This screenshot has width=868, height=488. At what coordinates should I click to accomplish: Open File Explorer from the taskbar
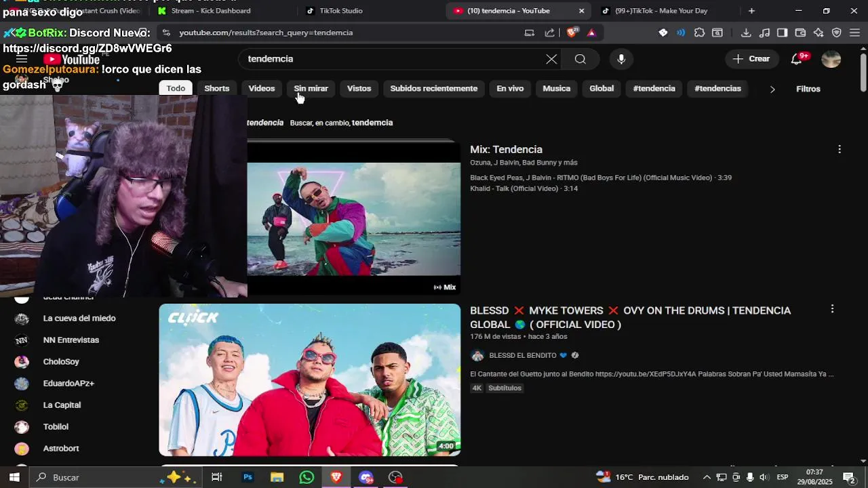click(x=277, y=477)
